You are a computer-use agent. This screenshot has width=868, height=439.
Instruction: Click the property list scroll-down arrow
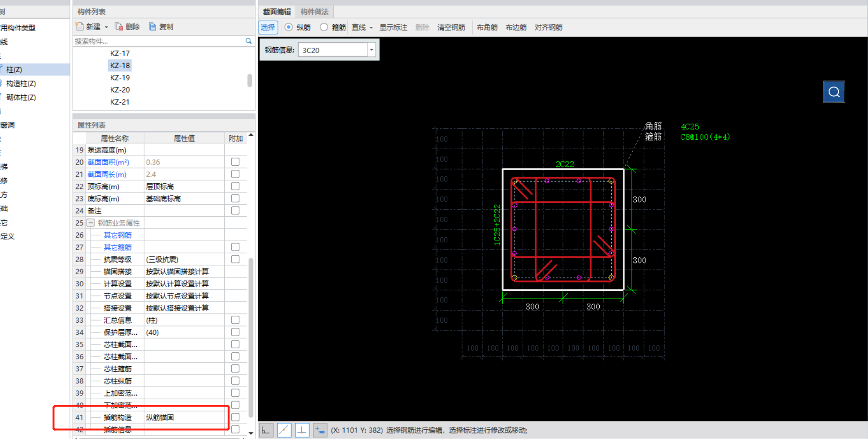click(x=251, y=433)
